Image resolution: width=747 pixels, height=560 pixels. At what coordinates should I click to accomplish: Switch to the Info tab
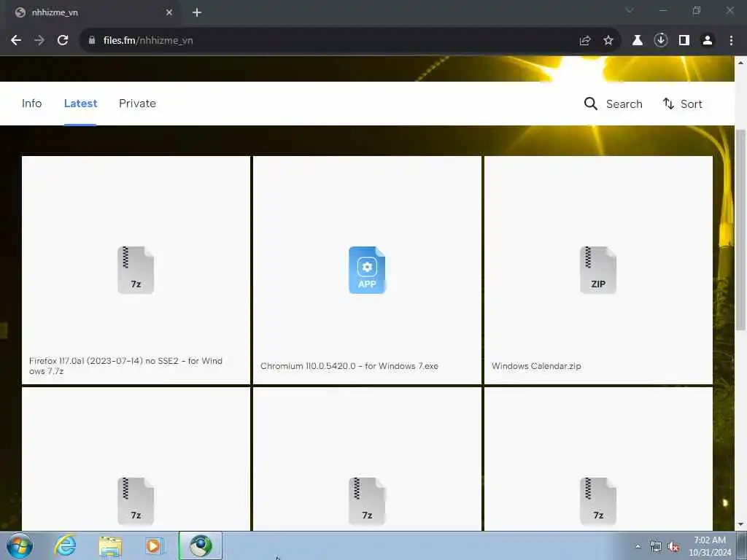[32, 104]
